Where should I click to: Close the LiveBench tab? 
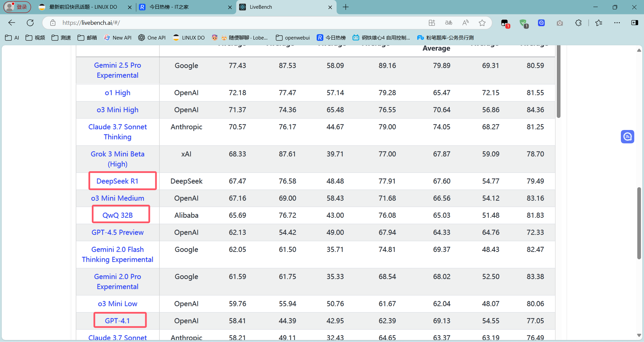330,7
